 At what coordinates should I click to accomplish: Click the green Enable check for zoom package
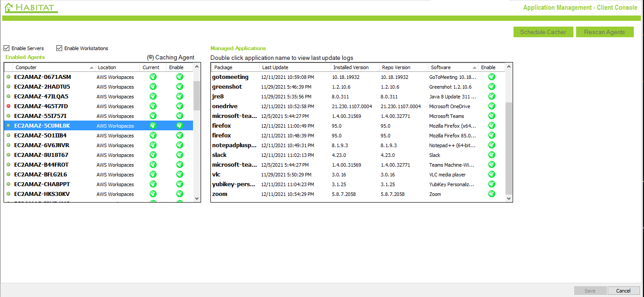pos(491,194)
